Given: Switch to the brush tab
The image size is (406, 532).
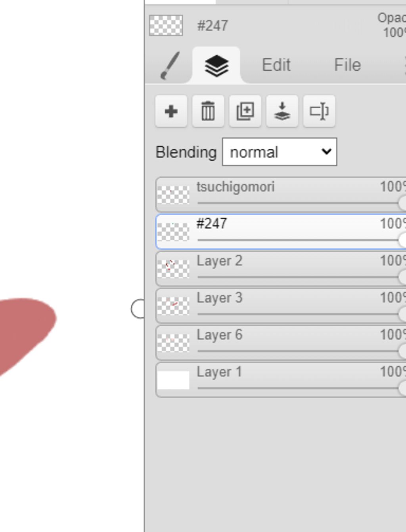Looking at the screenshot, I should pyautogui.click(x=170, y=65).
